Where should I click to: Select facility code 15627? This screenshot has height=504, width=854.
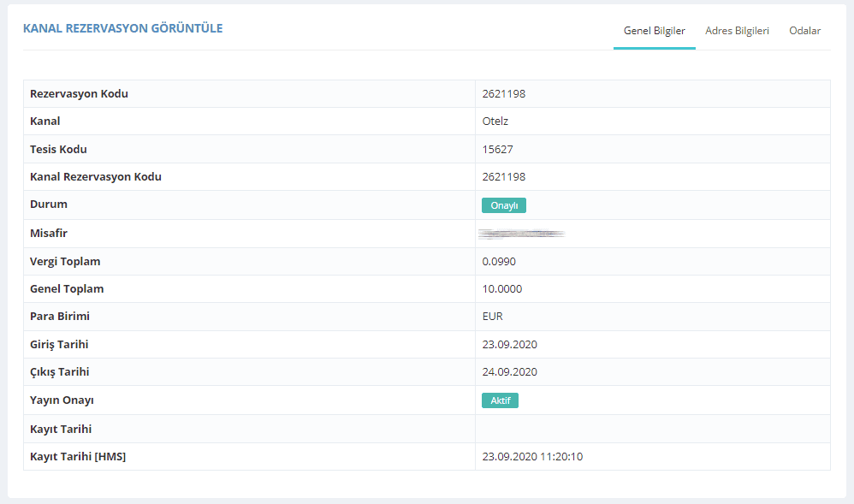497,149
